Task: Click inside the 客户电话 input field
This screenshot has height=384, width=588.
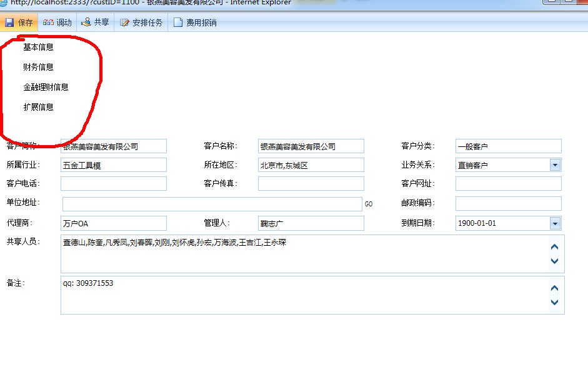Action: [x=112, y=183]
